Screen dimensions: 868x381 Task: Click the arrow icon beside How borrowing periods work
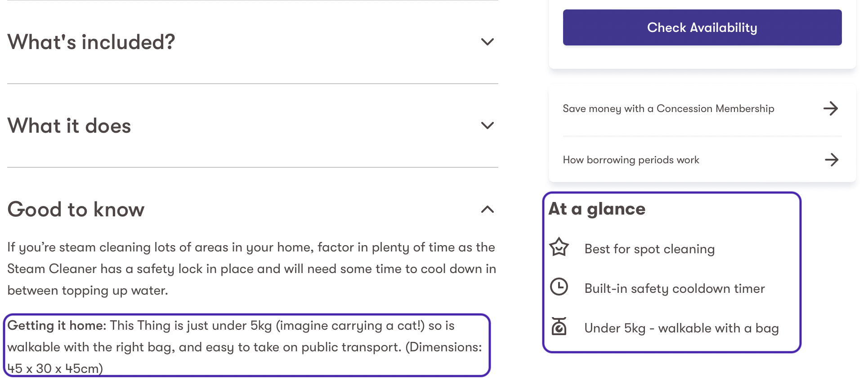click(x=831, y=160)
